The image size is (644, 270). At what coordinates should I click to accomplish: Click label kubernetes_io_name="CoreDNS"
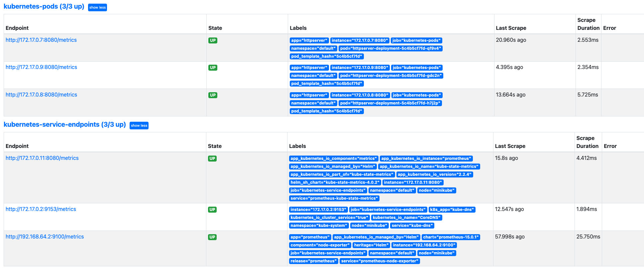coord(407,218)
